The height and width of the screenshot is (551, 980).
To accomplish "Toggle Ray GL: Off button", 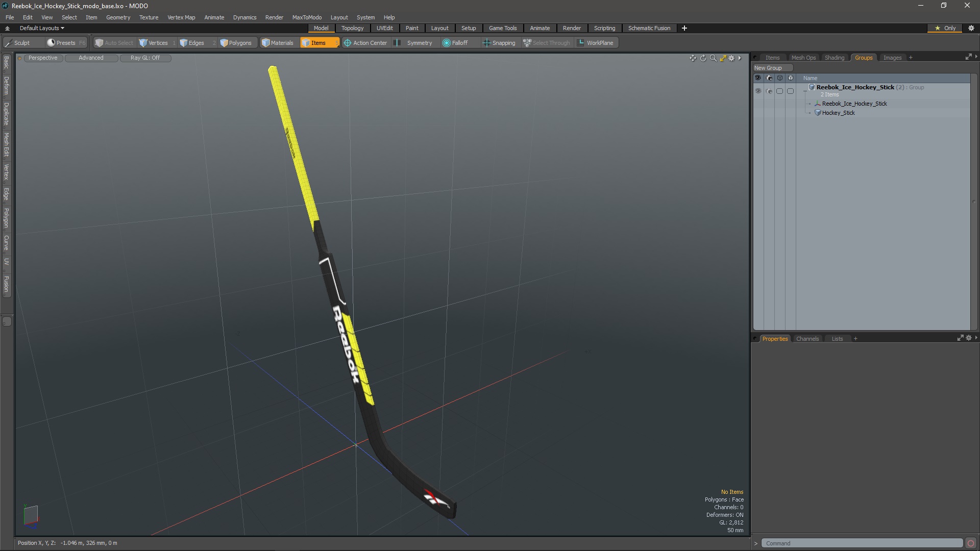I will point(145,58).
